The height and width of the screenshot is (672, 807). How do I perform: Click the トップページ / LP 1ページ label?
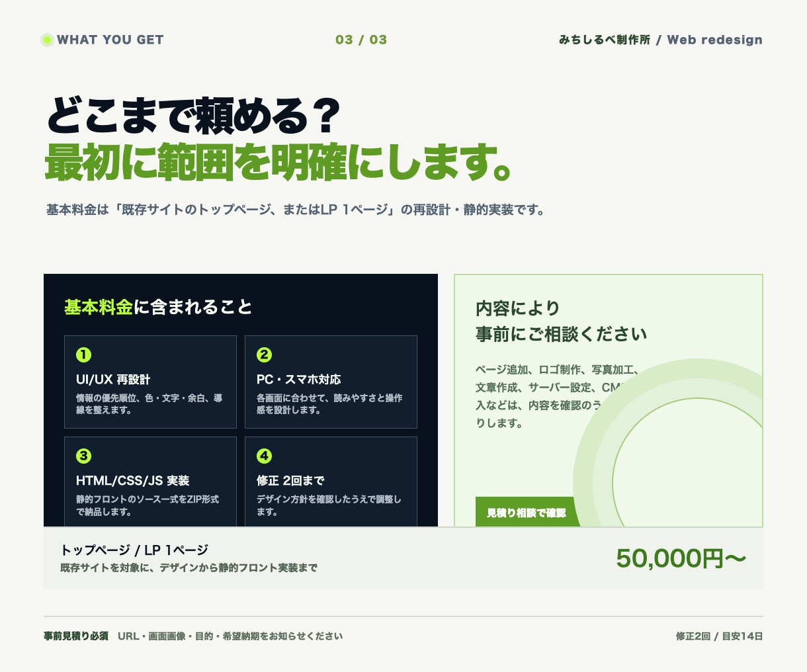[134, 550]
